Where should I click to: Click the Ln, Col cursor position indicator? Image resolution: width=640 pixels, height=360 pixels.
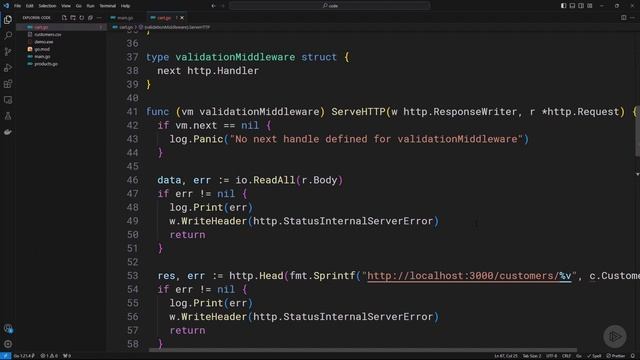506,356
